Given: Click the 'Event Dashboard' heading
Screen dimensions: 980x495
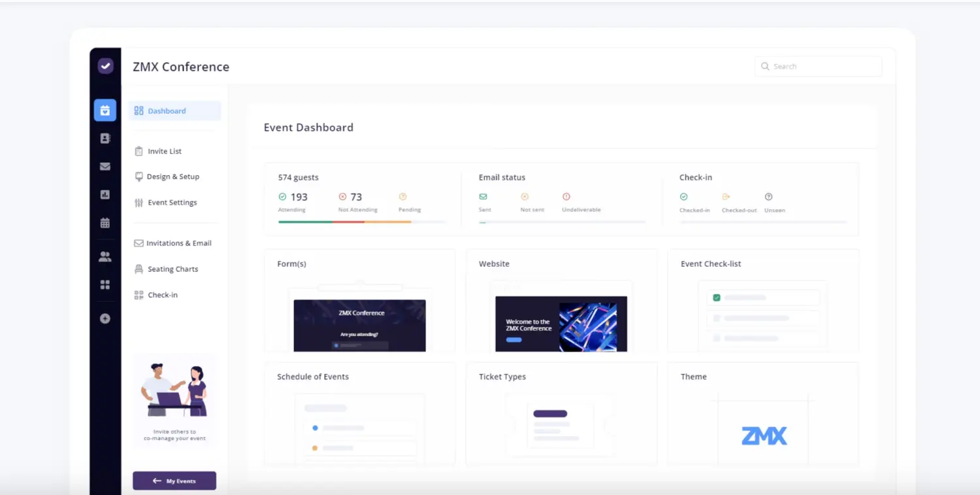Looking at the screenshot, I should [x=308, y=128].
